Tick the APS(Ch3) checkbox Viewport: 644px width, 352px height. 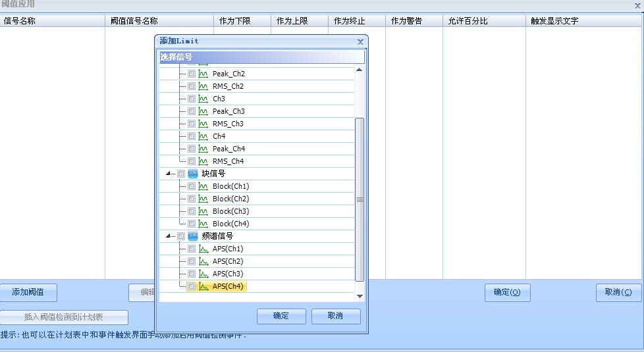coord(192,274)
